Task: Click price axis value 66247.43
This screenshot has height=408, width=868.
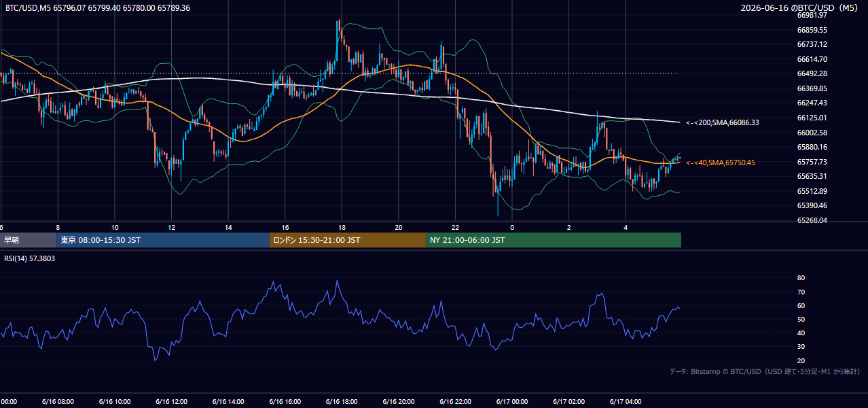Action: (x=812, y=103)
